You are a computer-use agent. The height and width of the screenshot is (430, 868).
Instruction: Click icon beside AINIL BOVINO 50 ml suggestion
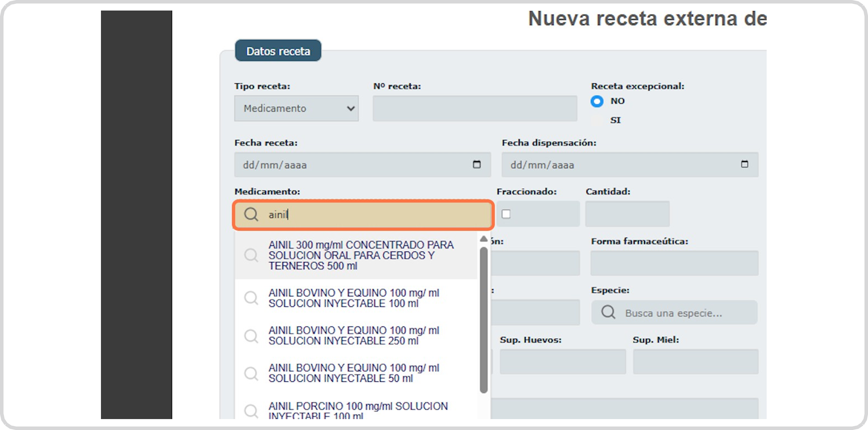click(251, 373)
